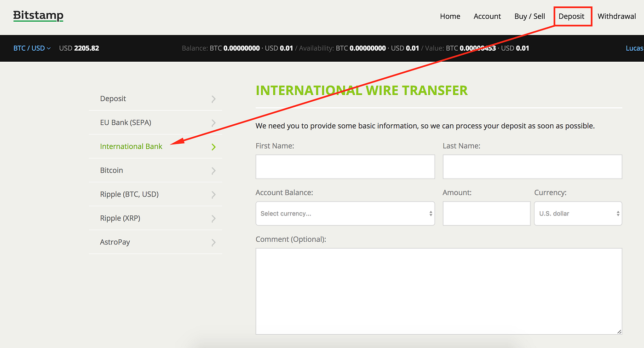
Task: Open the Home page
Action: [x=450, y=16]
